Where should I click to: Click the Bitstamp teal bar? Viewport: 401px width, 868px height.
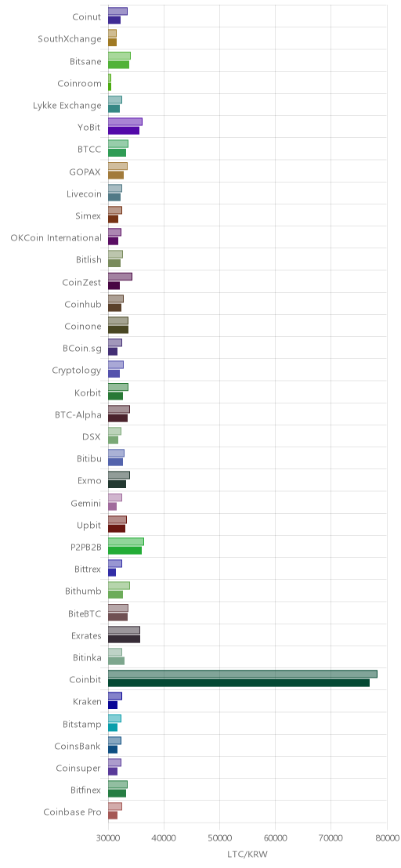click(112, 728)
